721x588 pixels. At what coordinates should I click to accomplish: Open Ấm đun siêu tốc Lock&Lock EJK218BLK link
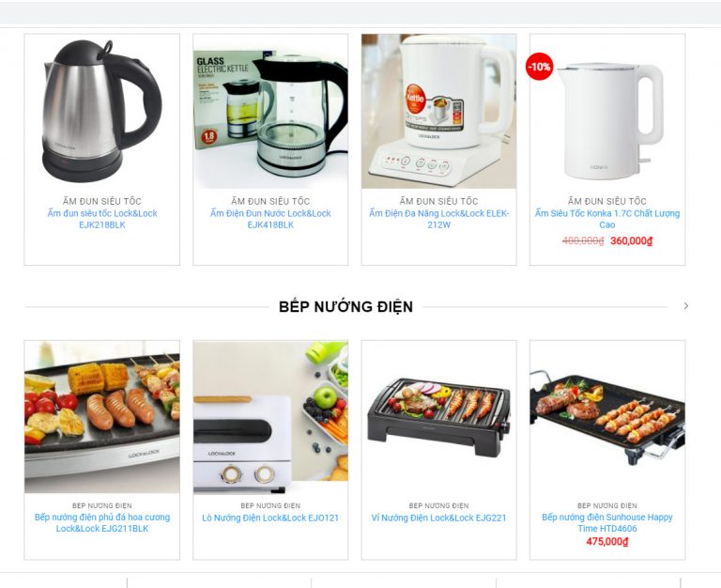(102, 219)
